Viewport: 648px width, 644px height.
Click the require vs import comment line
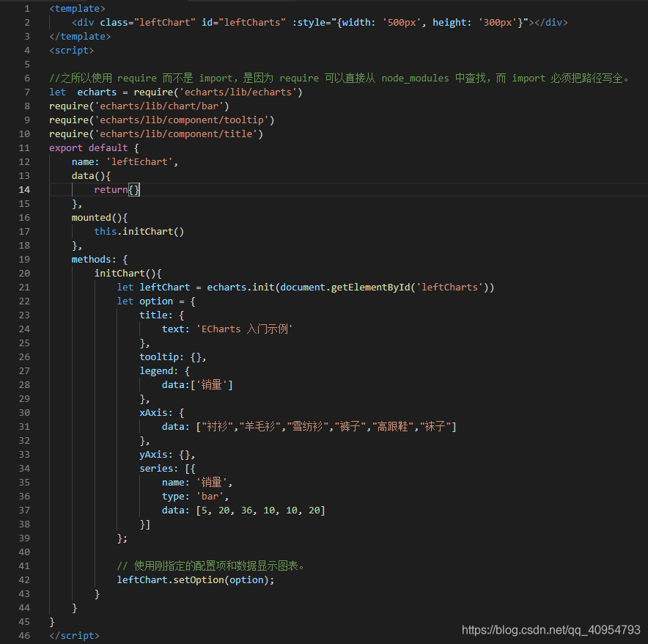pos(339,78)
